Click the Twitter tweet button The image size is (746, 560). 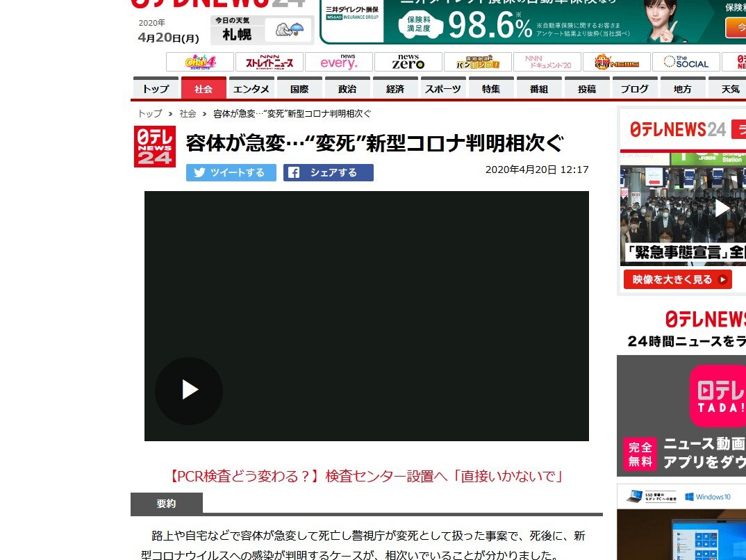[231, 173]
